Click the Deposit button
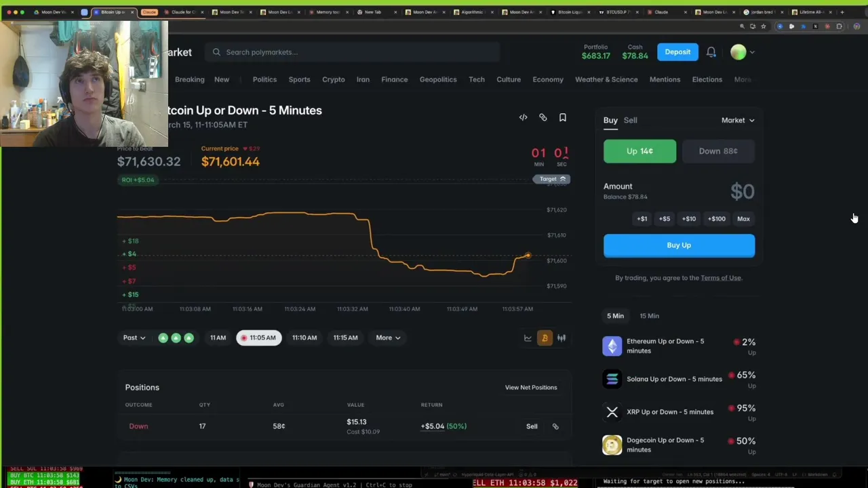The height and width of the screenshot is (488, 868). click(677, 52)
